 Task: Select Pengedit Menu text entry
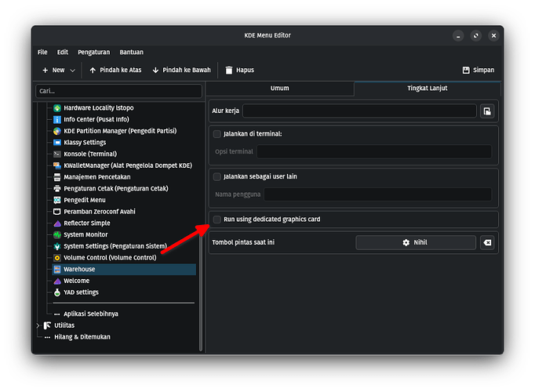(x=85, y=200)
